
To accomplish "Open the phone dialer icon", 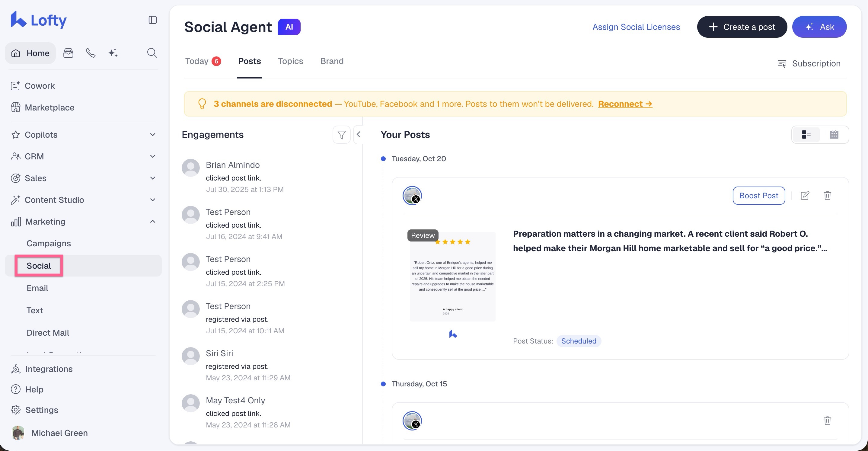I will coord(91,53).
